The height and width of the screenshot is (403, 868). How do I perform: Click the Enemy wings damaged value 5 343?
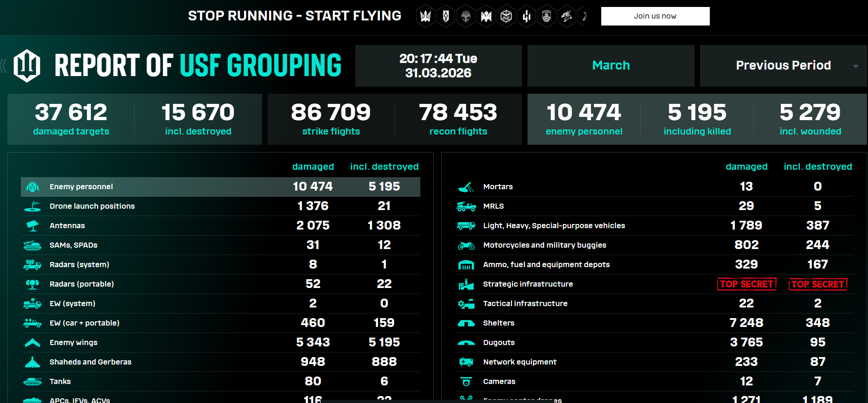313,342
